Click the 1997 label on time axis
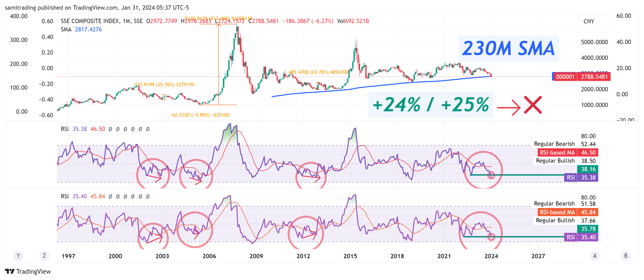 (x=68, y=256)
